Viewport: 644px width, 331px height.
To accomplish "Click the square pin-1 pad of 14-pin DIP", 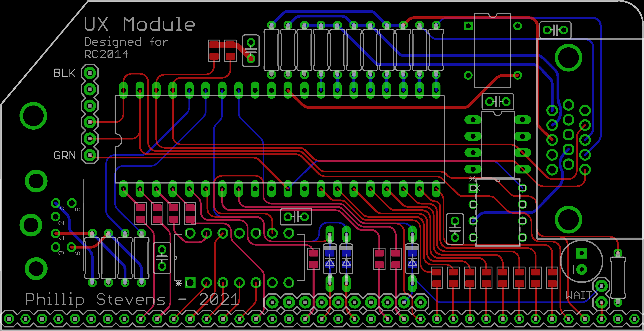I will click(x=190, y=283).
